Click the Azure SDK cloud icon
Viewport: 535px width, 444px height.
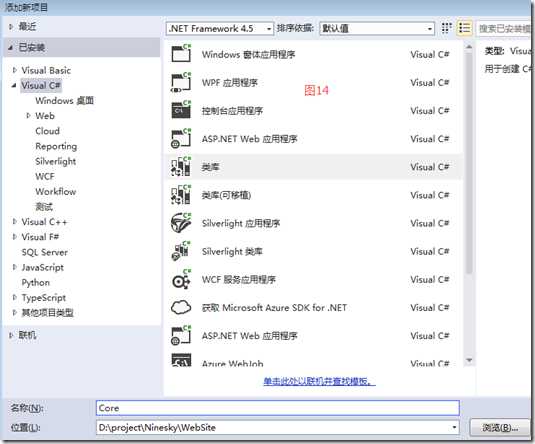pos(181,307)
